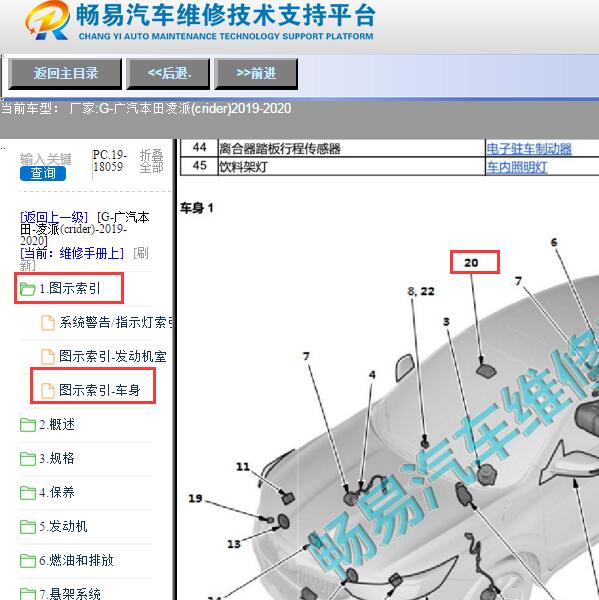Expand the 3.规格 folder icon

click(x=28, y=459)
